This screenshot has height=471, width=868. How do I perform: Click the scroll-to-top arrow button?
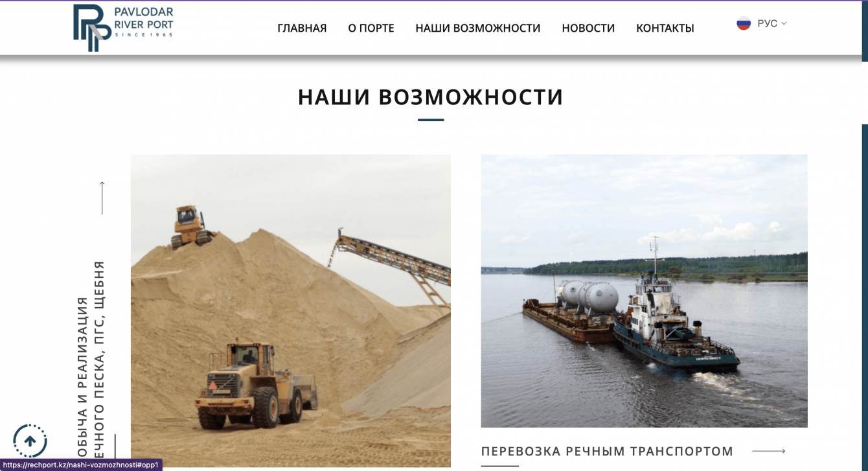coord(30,441)
